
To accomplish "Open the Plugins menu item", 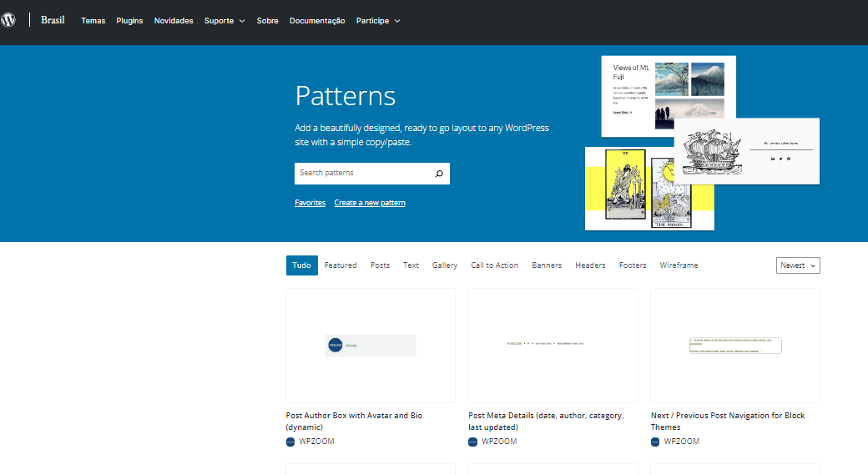I will pos(129,21).
